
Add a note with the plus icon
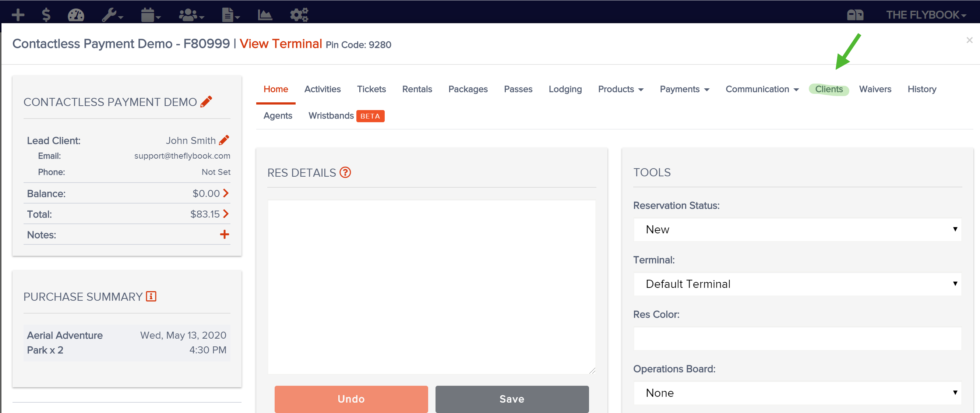tap(225, 234)
